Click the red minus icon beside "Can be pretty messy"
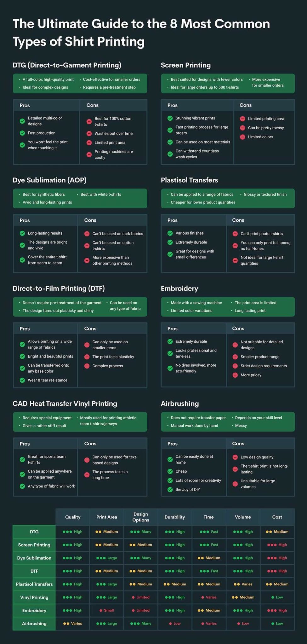 (x=242, y=128)
